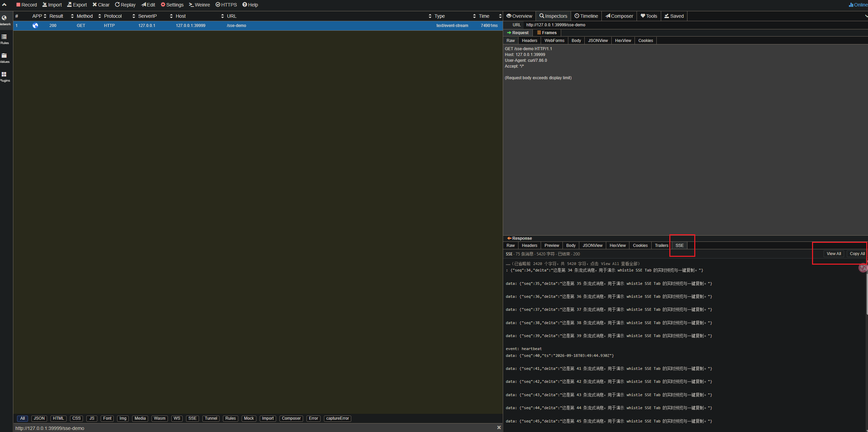This screenshot has width=868, height=432.
Task: Select the response SSE tab
Action: click(x=680, y=246)
